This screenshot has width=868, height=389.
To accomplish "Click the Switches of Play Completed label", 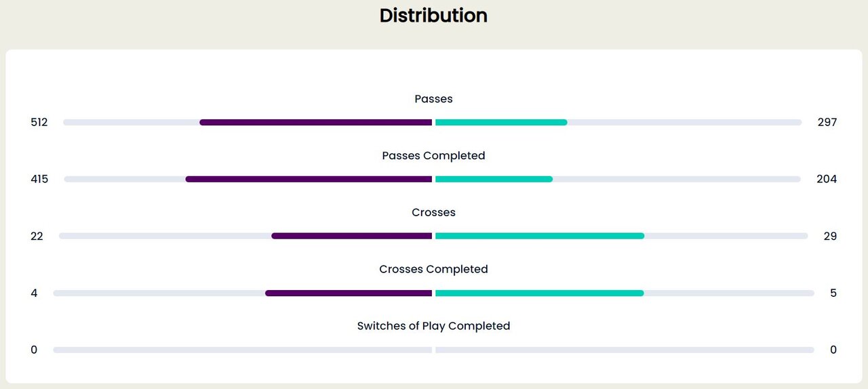I will click(433, 326).
